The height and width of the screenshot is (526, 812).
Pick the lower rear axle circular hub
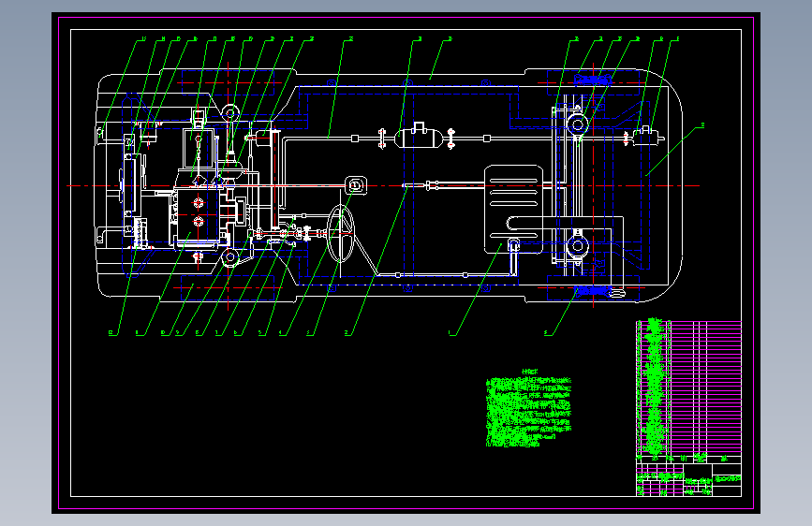tap(578, 245)
